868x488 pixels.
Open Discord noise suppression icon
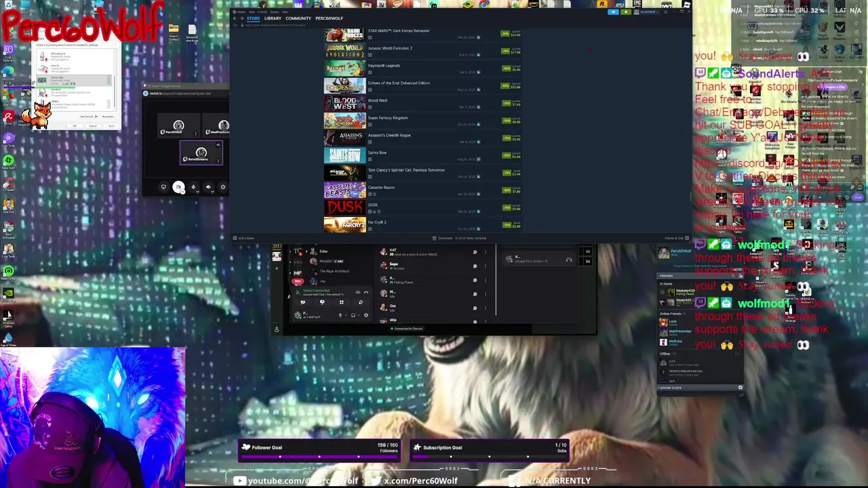(357, 292)
